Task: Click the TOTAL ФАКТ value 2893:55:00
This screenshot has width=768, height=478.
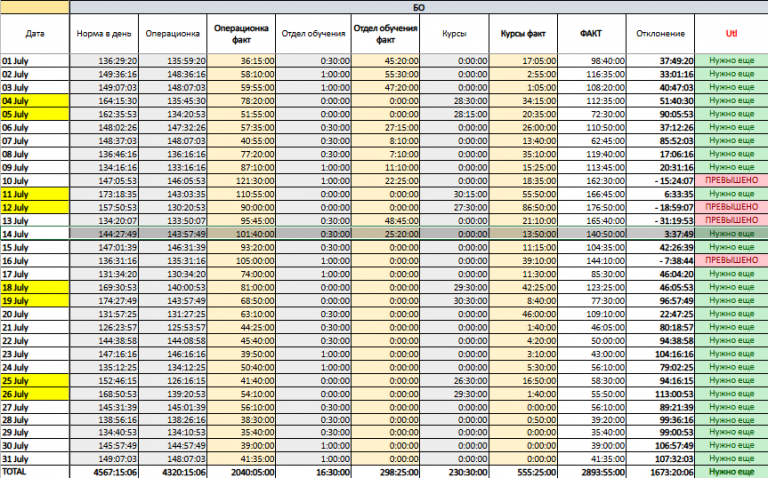Action: 592,472
